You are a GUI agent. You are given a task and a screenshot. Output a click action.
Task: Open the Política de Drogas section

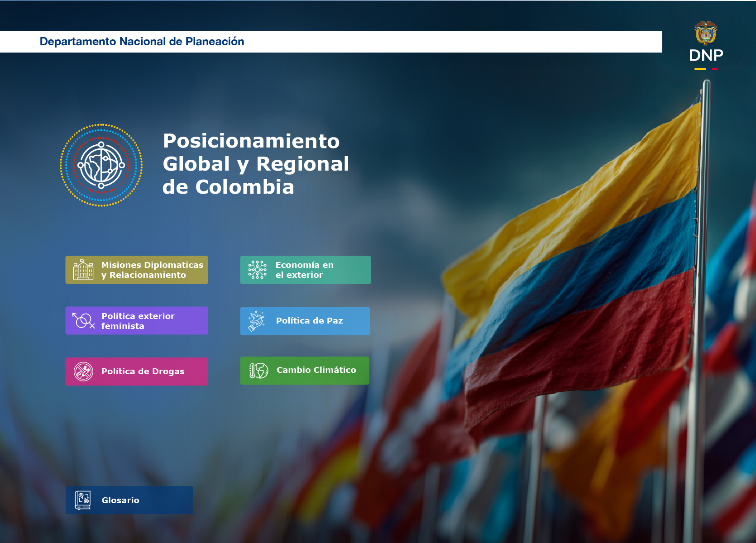coord(137,371)
